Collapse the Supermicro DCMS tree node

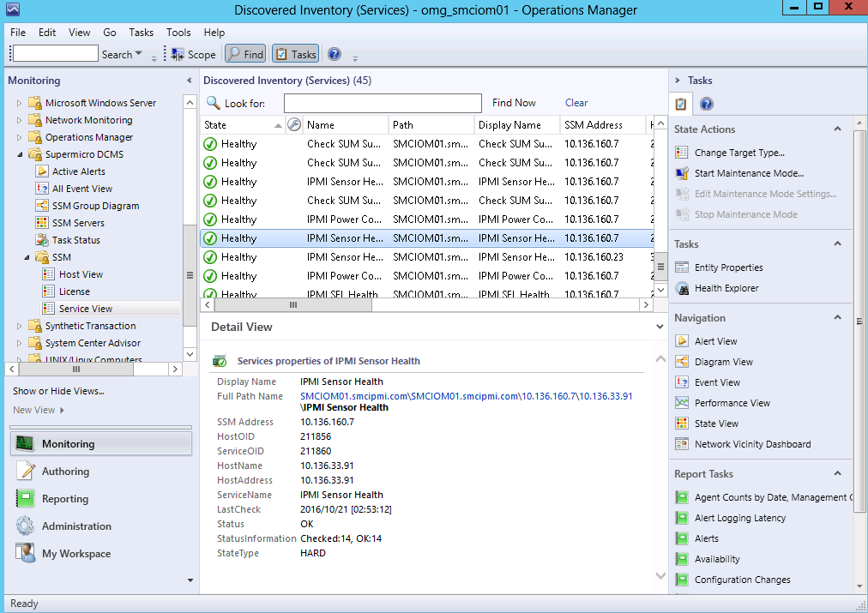tap(20, 154)
